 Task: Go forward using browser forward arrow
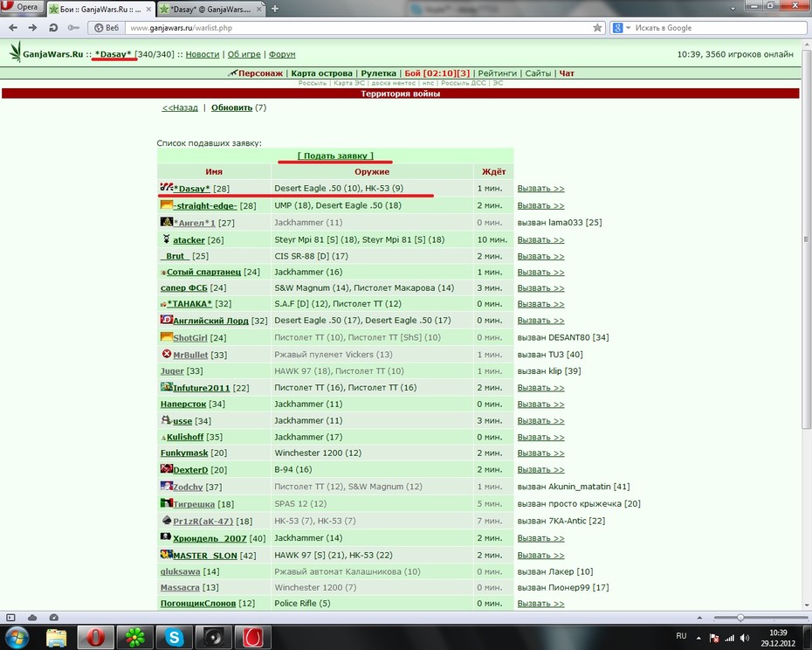(32, 28)
